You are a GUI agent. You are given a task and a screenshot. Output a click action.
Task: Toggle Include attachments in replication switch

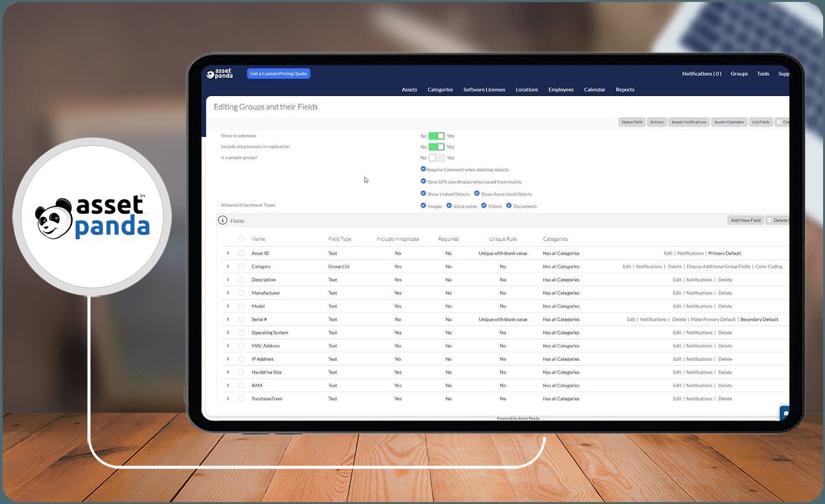click(437, 146)
